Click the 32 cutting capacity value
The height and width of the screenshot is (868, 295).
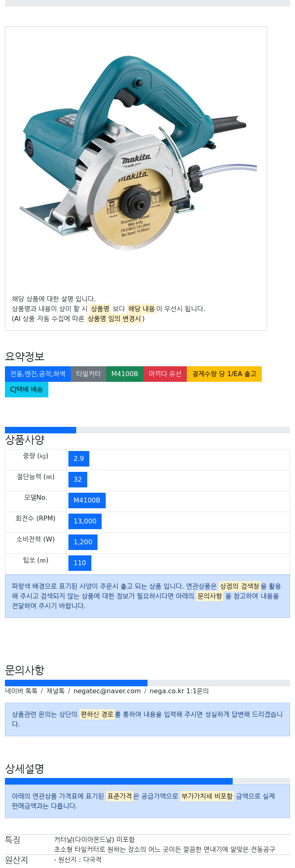click(78, 480)
